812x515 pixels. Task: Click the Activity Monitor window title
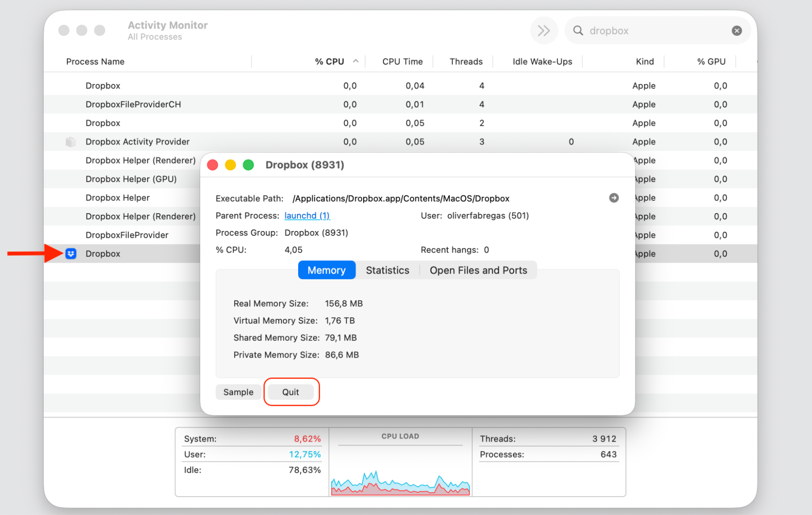(x=168, y=25)
